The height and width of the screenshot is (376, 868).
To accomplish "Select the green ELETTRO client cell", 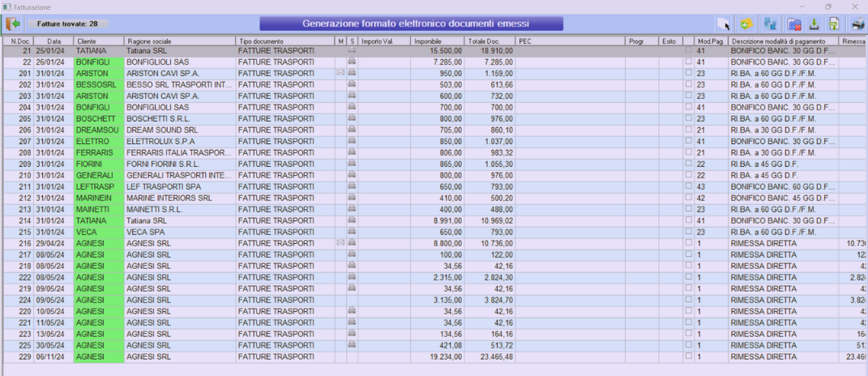I will click(98, 141).
